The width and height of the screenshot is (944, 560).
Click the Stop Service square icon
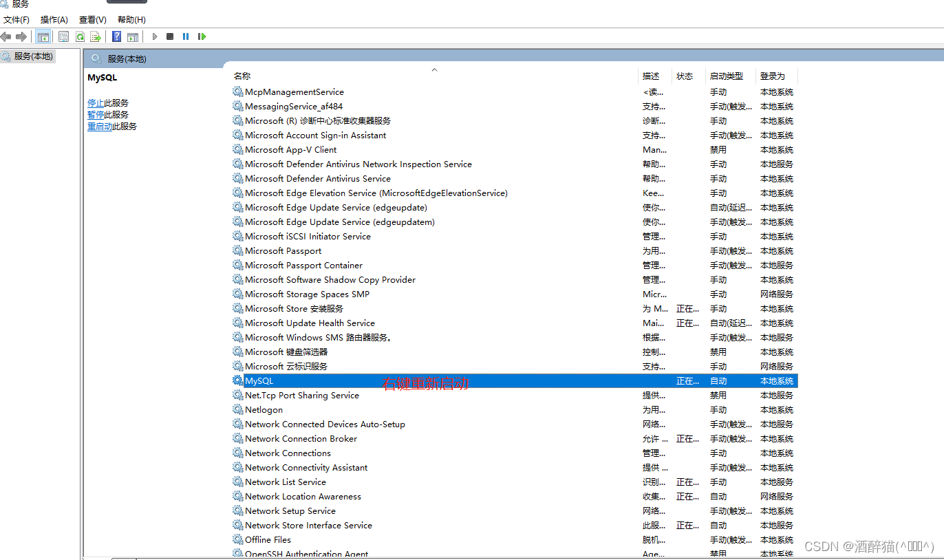pos(170,36)
